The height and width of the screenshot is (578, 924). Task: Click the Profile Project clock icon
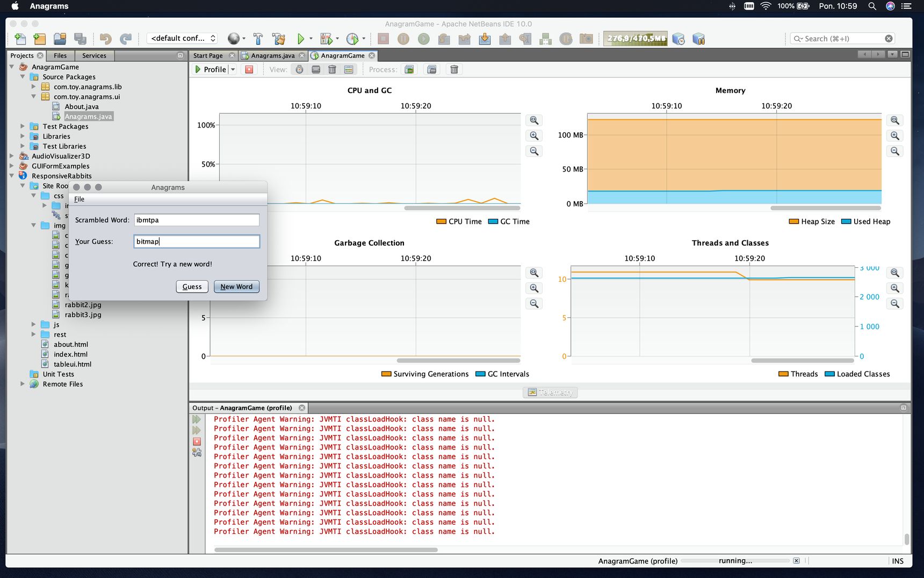(352, 39)
